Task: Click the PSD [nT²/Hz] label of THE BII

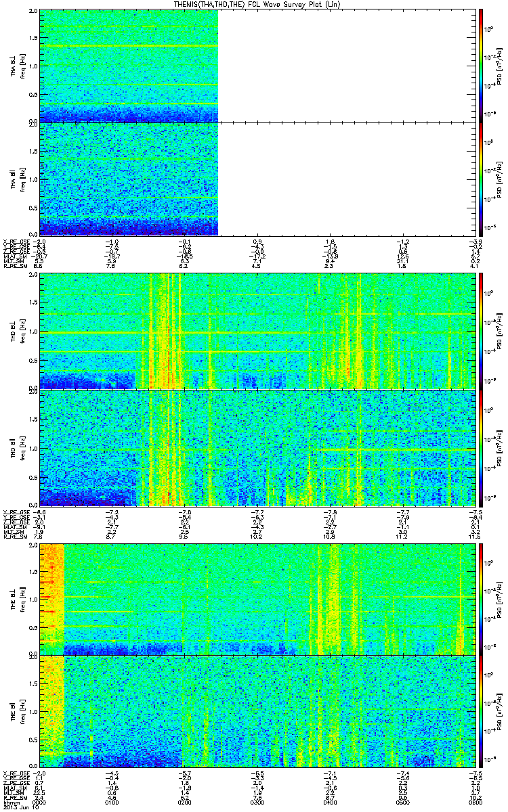Action: tap(499, 712)
